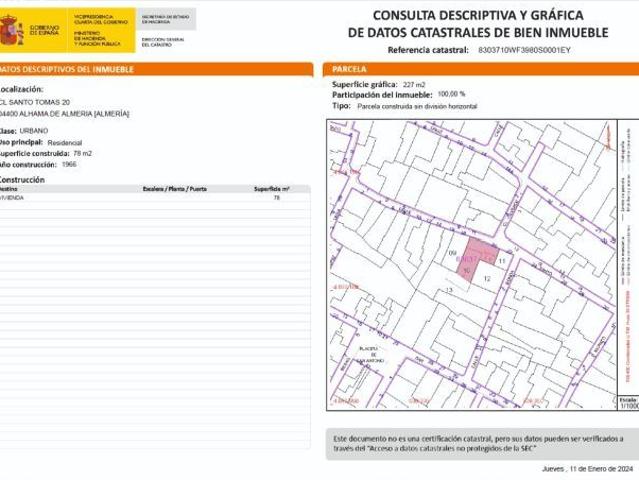This screenshot has height=480, width=639.
Task: Click the 'Construcción' section heading
Action: (22, 180)
